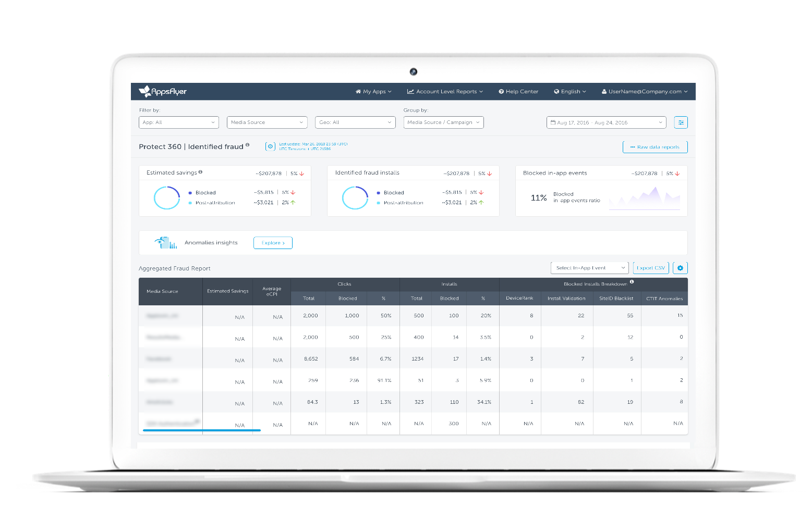The height and width of the screenshot is (520, 812).
Task: Open Account Level Reports menu
Action: coord(445,92)
